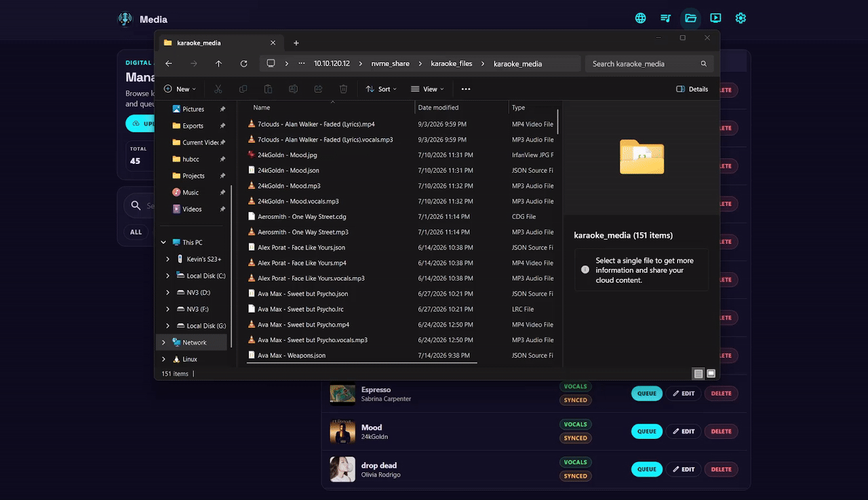The image size is (868, 500).
Task: Open the View dropdown menu
Action: 427,89
